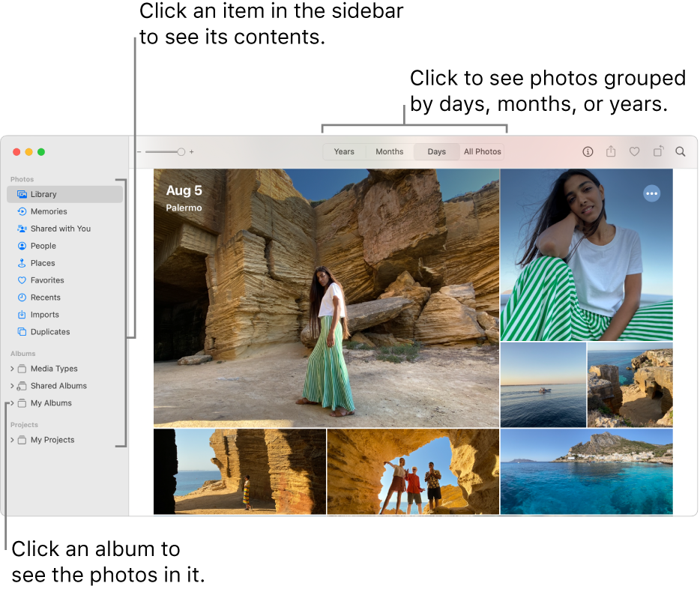The image size is (700, 592).
Task: Select Shared with You
Action: [x=60, y=228]
